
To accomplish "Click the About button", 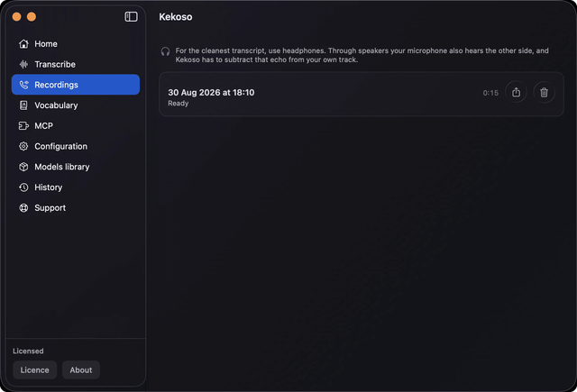I will pos(81,370).
